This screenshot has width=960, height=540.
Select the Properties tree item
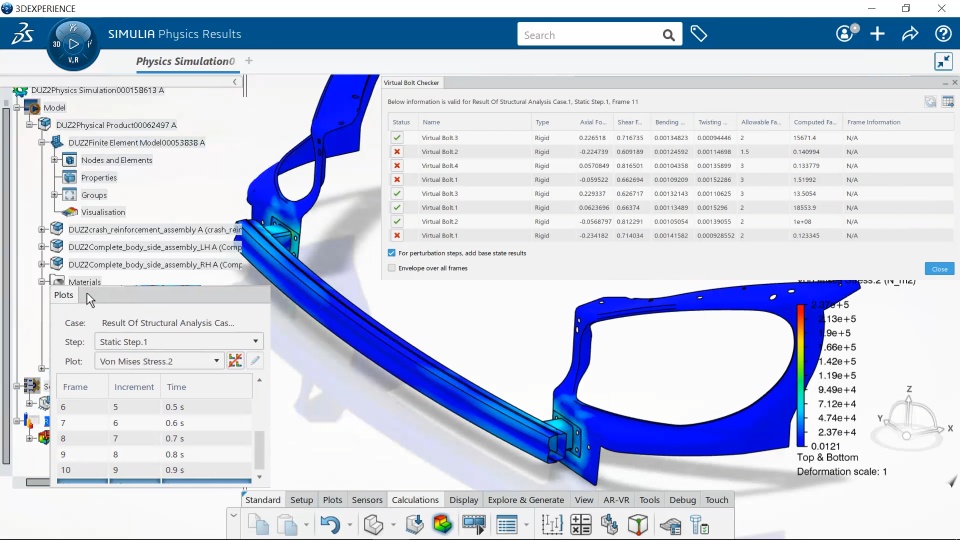click(x=99, y=178)
